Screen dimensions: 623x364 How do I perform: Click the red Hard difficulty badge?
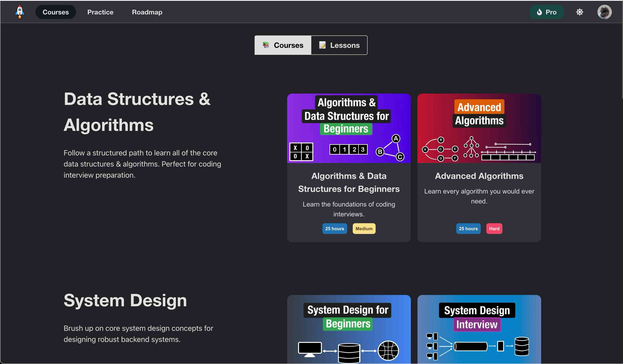point(494,229)
